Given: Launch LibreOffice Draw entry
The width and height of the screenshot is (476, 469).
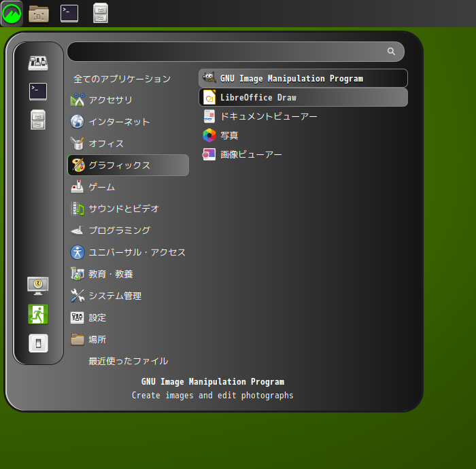Looking at the screenshot, I should click(x=303, y=97).
